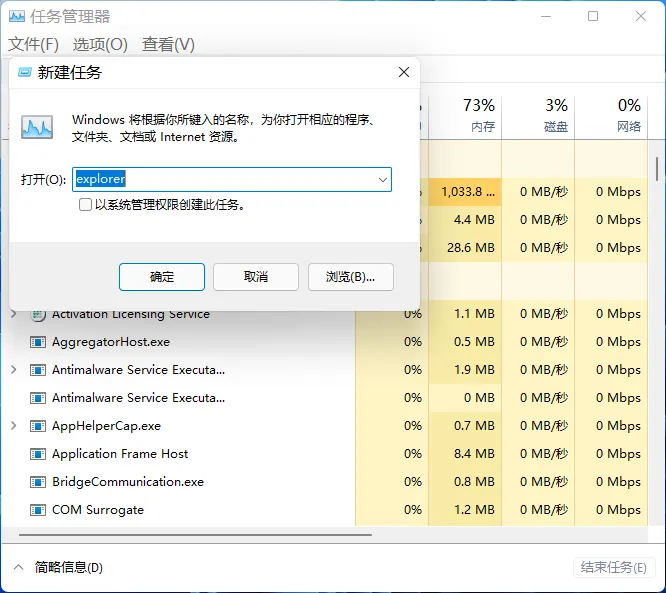
Task: Click the New Task dialog title icon
Action: pos(25,73)
